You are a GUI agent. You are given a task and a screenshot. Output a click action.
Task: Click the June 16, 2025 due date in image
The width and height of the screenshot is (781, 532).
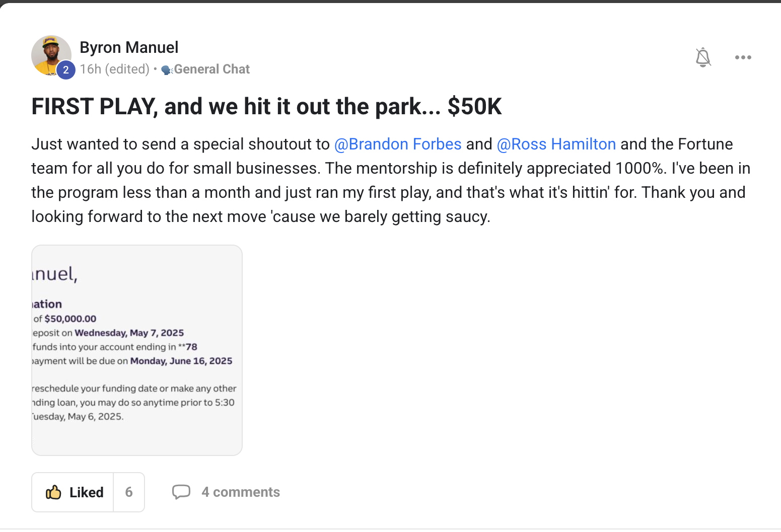pos(181,361)
